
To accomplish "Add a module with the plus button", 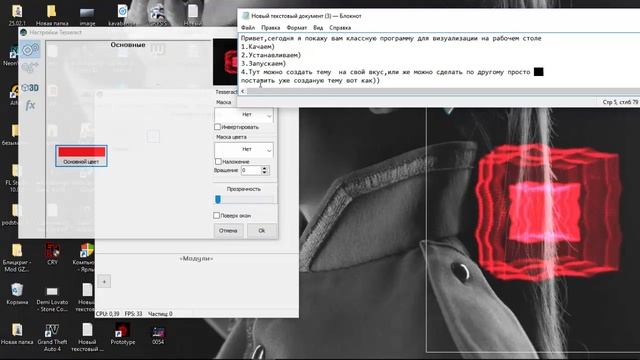I will pos(104,282).
